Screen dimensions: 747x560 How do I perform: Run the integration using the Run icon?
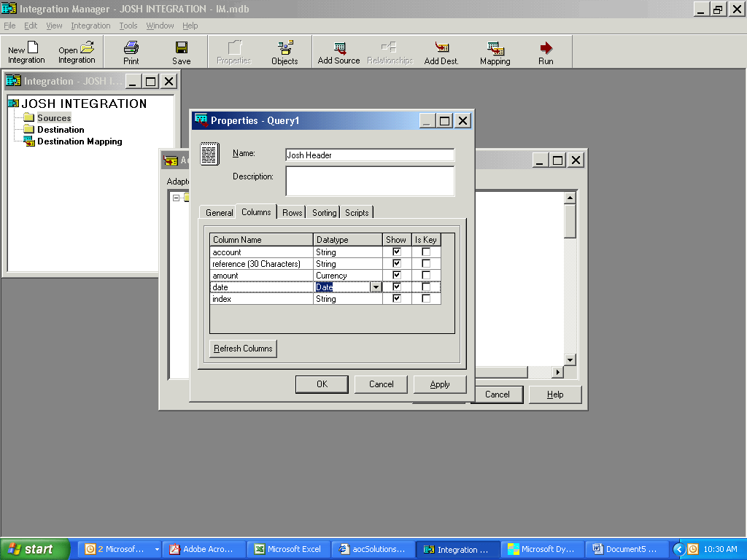[x=546, y=51]
